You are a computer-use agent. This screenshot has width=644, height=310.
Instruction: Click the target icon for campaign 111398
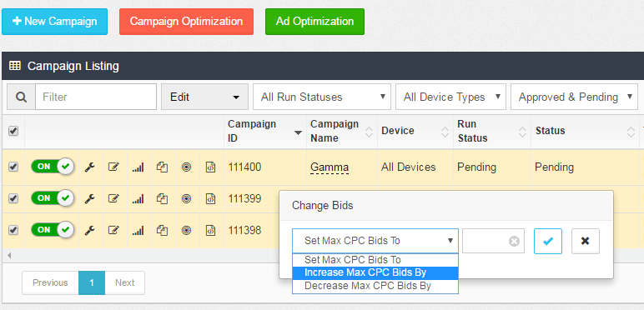click(x=187, y=231)
